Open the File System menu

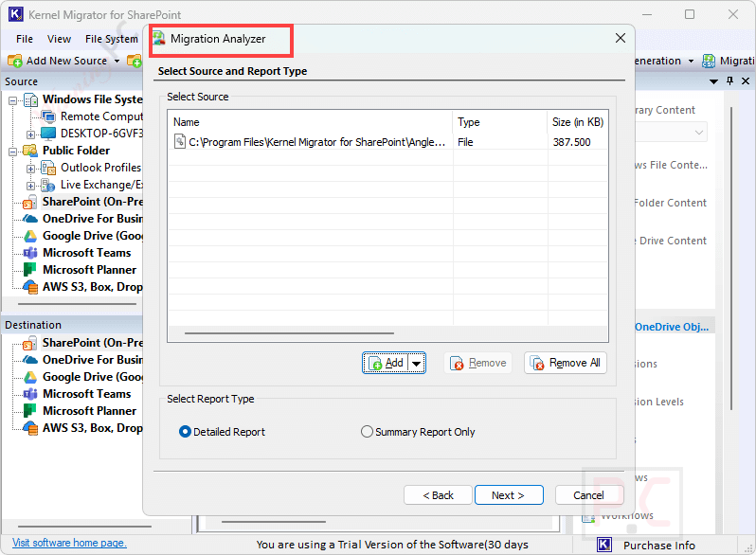pos(112,39)
